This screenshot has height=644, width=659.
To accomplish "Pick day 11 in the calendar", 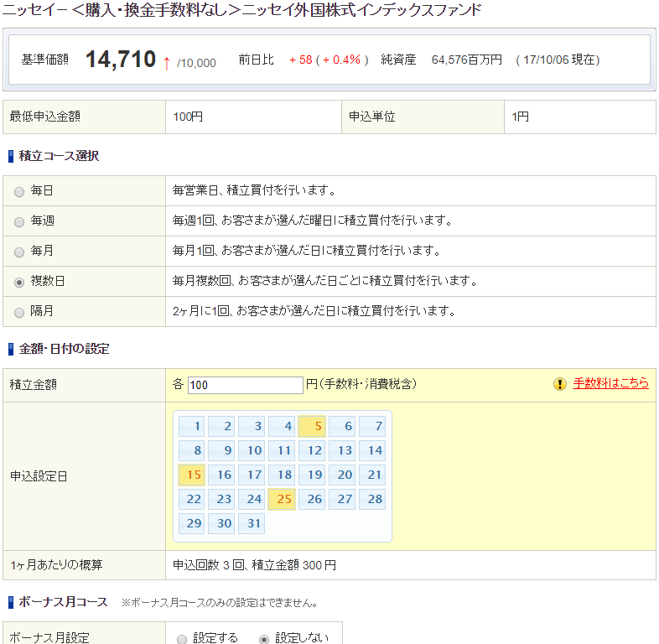I will point(282,450).
